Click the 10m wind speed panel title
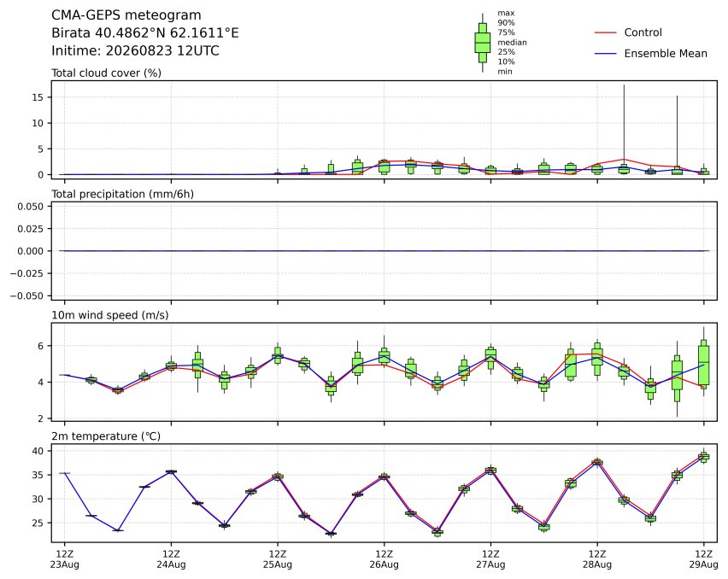Screen dimensions: 728x579 (x=110, y=315)
